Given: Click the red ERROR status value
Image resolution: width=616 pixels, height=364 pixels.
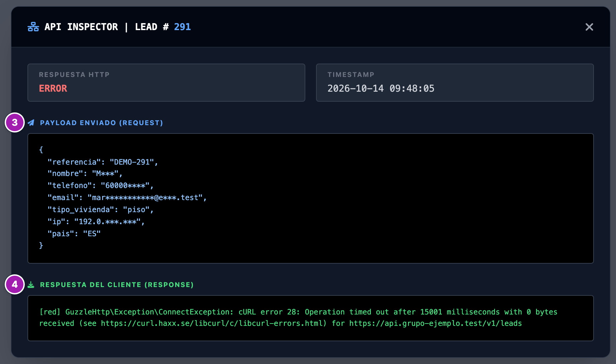Looking at the screenshot, I should click(53, 88).
